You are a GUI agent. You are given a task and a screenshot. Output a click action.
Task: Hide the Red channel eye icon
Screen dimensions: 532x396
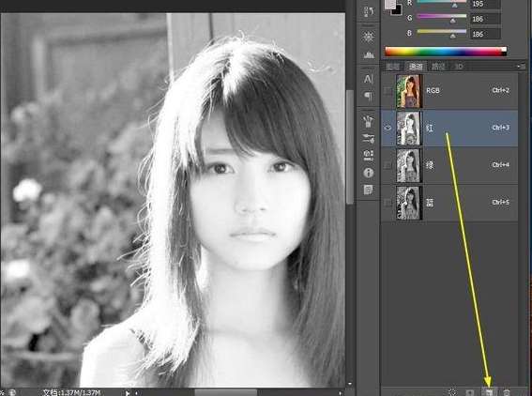coord(388,128)
